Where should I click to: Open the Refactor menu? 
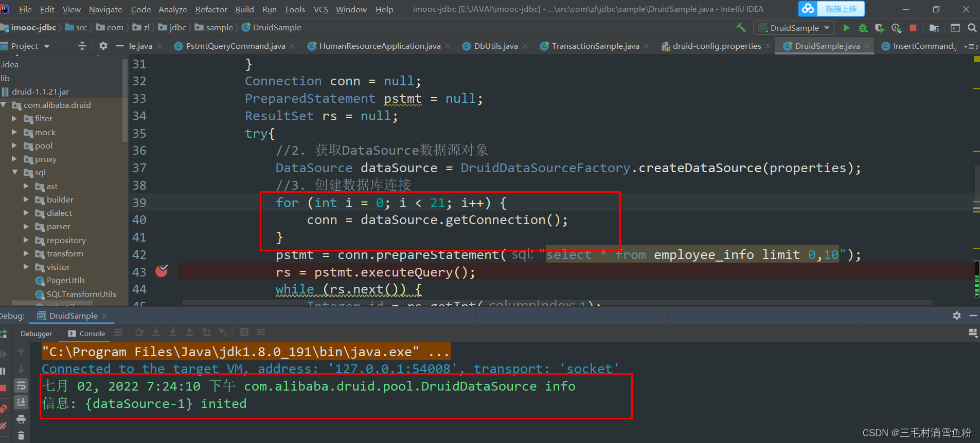211,9
